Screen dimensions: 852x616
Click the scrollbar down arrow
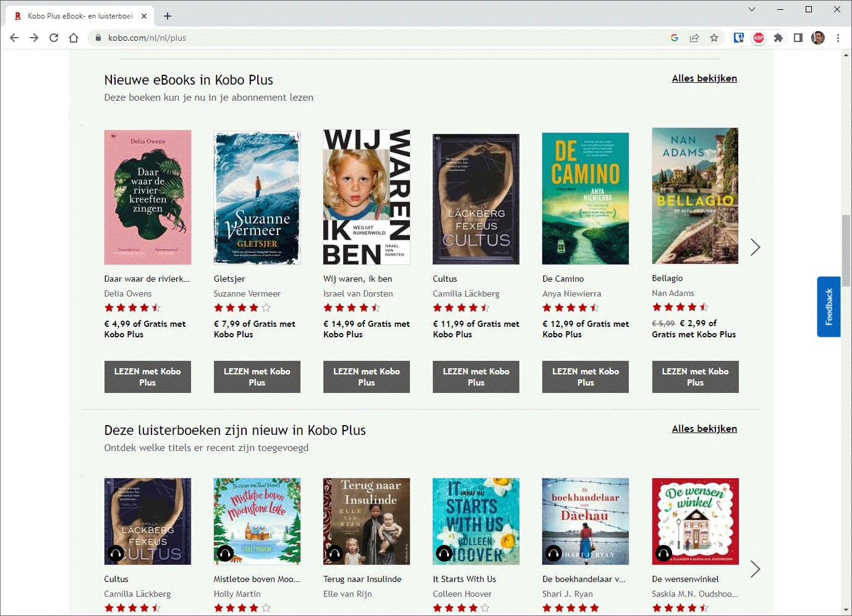(x=846, y=610)
